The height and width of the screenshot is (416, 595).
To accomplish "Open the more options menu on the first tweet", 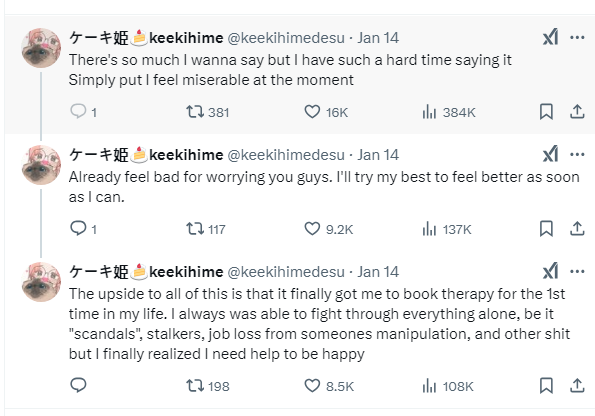I will click(577, 38).
